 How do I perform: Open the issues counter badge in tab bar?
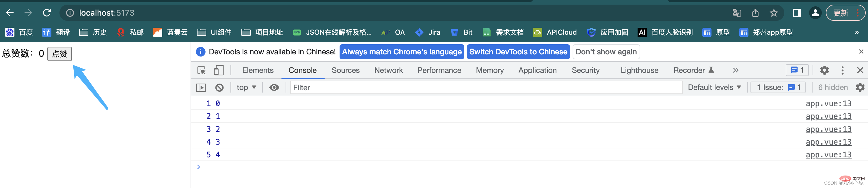coord(797,70)
